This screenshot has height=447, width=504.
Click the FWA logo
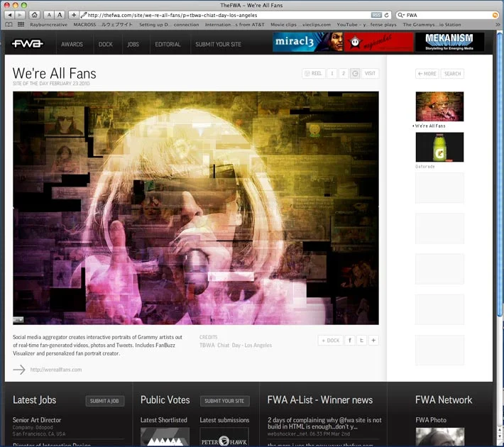tap(27, 44)
